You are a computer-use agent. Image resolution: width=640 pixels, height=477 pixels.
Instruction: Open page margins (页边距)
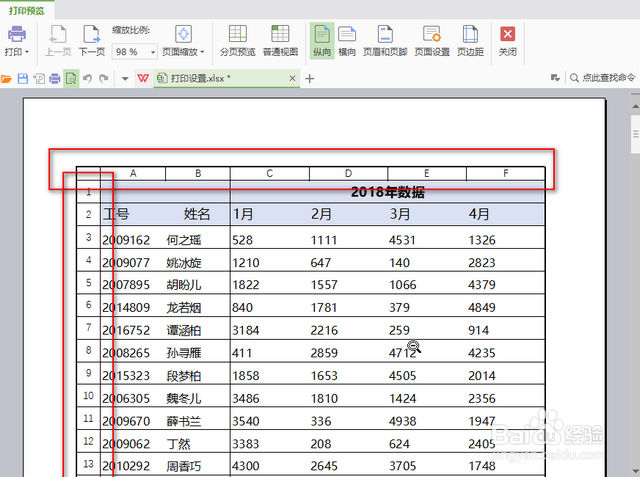click(470, 40)
